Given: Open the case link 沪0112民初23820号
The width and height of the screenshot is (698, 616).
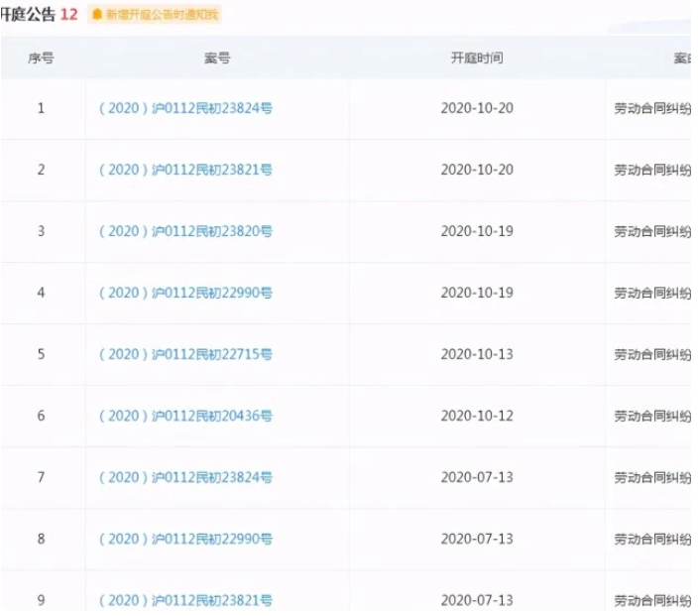Looking at the screenshot, I should 185,231.
